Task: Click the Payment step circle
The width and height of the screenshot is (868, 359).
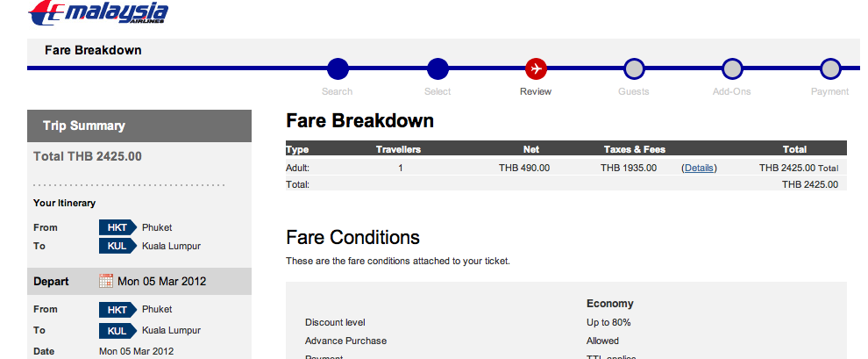Action: coord(830,68)
